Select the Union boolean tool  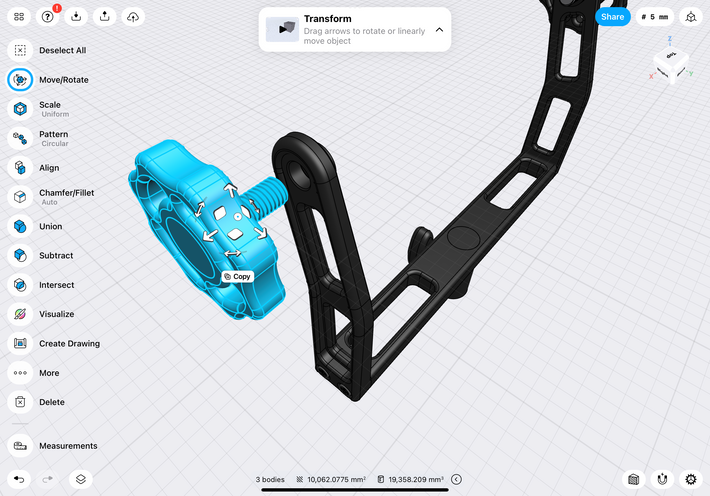(x=20, y=226)
